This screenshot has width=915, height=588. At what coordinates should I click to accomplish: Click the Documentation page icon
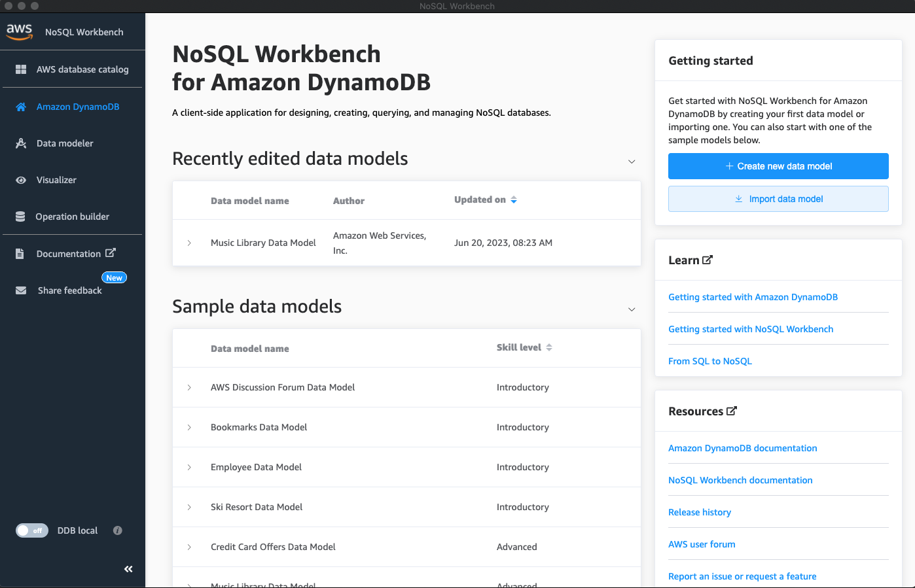coord(20,254)
